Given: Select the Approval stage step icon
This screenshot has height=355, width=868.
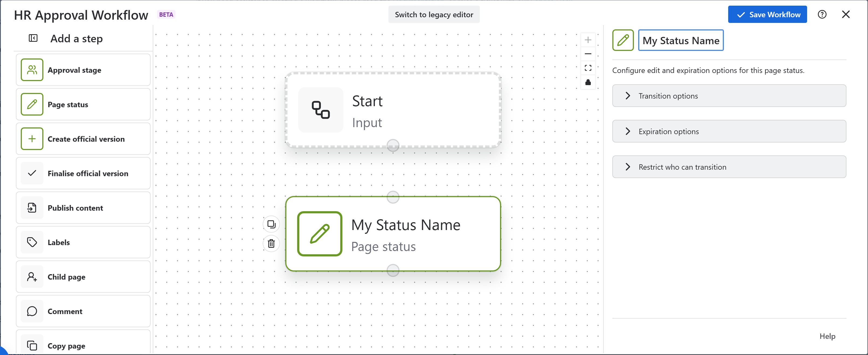Looking at the screenshot, I should pos(32,70).
